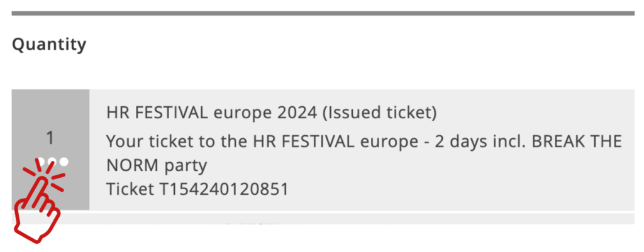Viewport: 644px width, 252px height.
Task: Open the HR FESTIVAL europe 2024 ticket title
Action: click(212, 113)
